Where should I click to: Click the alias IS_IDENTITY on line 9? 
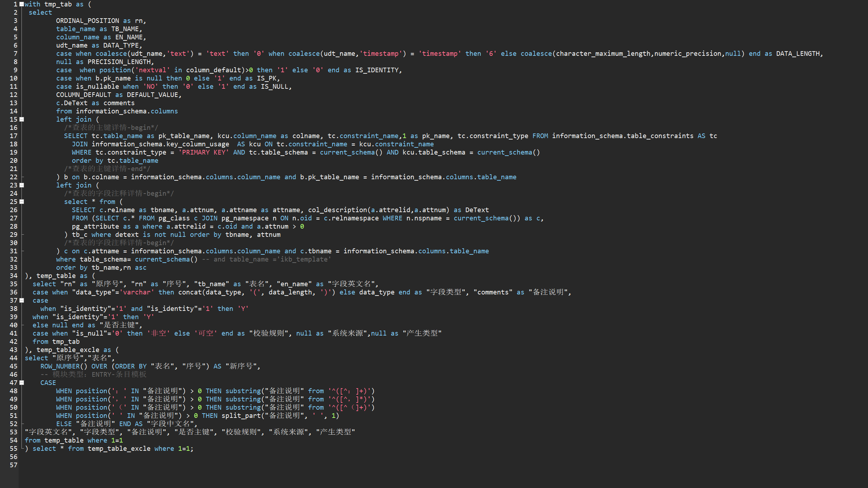377,70
